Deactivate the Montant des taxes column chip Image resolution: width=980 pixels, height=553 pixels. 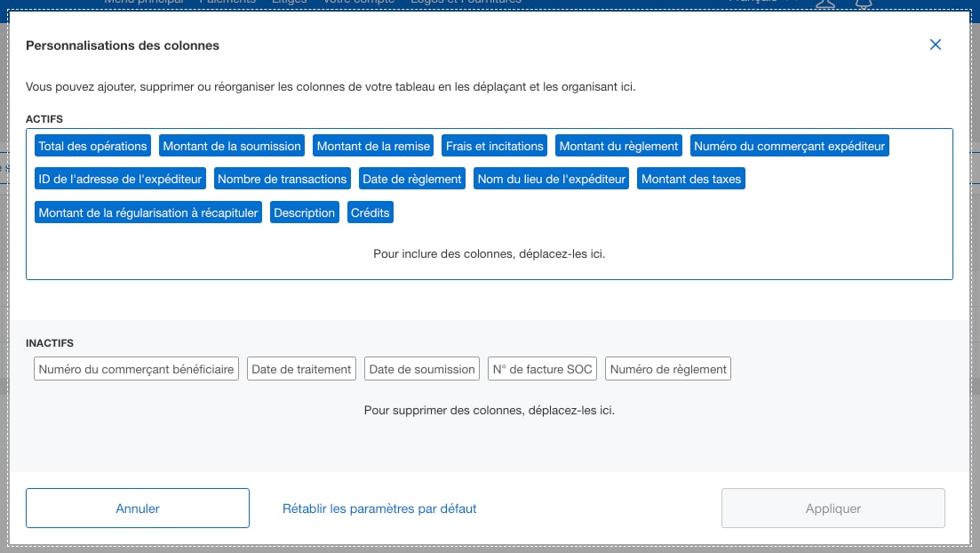tap(690, 178)
